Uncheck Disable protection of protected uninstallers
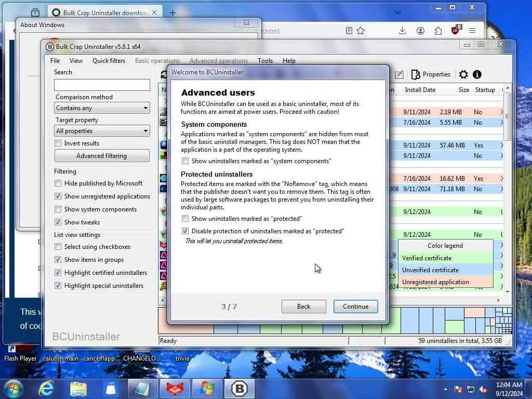This screenshot has width=532, height=399. 185,231
